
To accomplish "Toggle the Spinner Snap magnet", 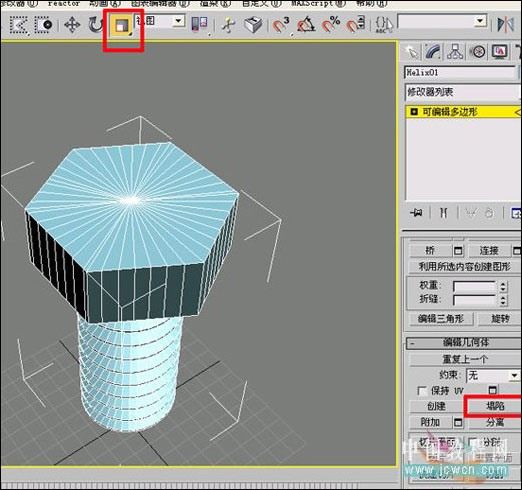I will point(355,25).
